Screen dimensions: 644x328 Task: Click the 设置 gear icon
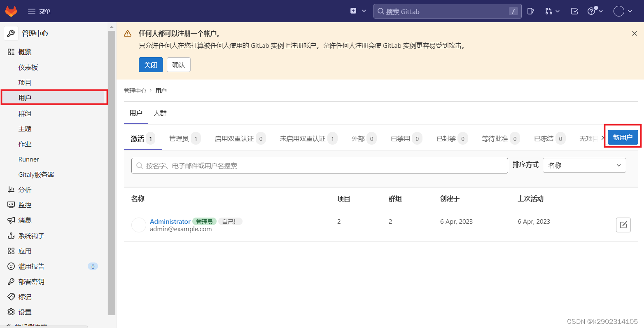pos(11,312)
